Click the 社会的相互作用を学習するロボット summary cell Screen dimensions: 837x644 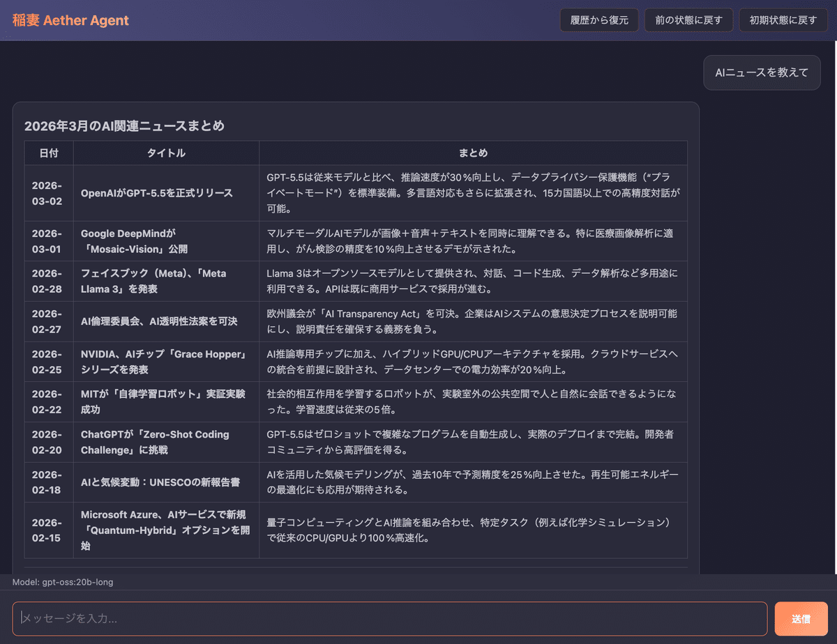point(473,402)
